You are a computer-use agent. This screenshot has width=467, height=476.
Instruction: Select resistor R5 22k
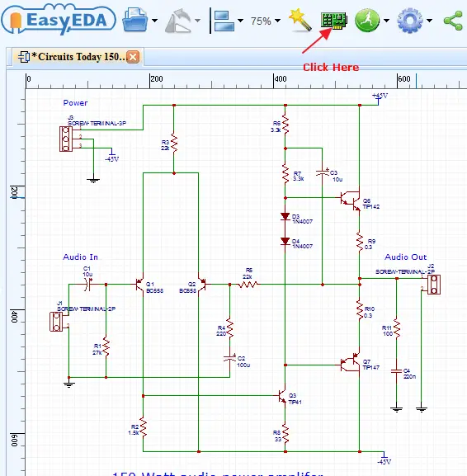click(248, 285)
